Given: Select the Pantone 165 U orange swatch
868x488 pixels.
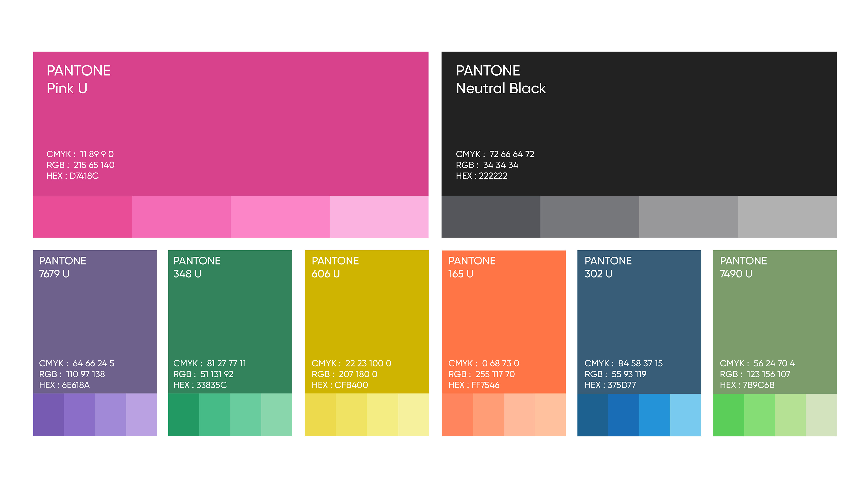Looking at the screenshot, I should (x=504, y=322).
